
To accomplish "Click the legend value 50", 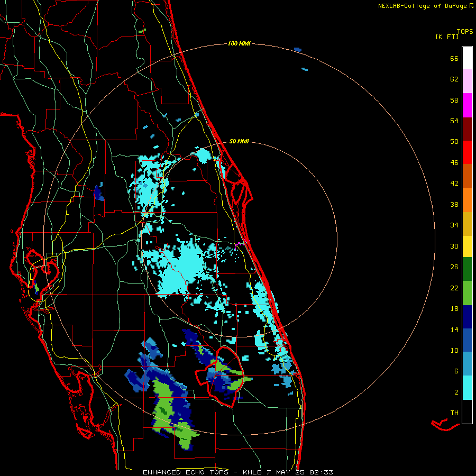I will click(x=454, y=141).
